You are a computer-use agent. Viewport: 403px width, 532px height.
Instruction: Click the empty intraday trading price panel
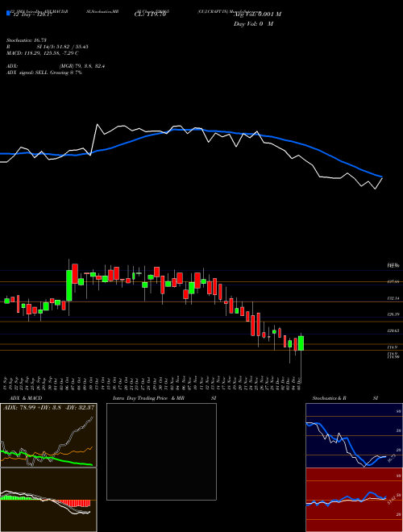tap(161, 451)
